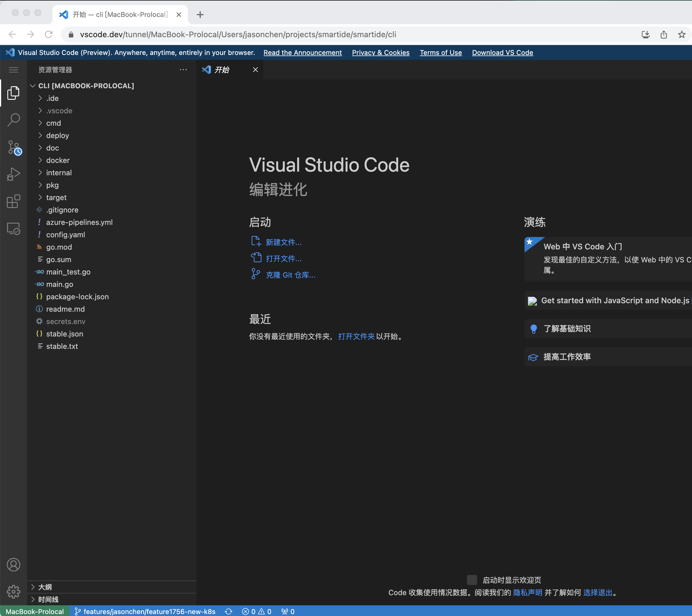Click browser back arrow
Screen dimensions: 692x616
click(12, 35)
